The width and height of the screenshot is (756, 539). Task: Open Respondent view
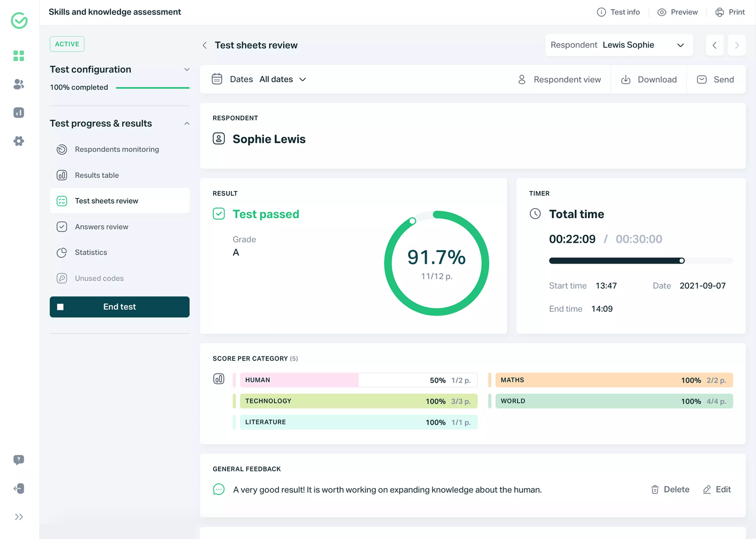(561, 79)
